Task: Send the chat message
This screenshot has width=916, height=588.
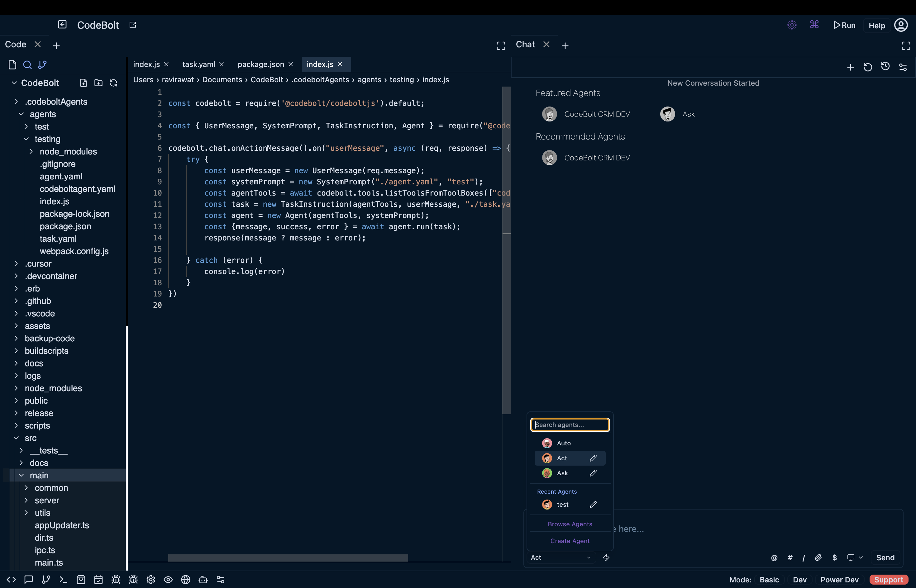Action: coord(885,558)
